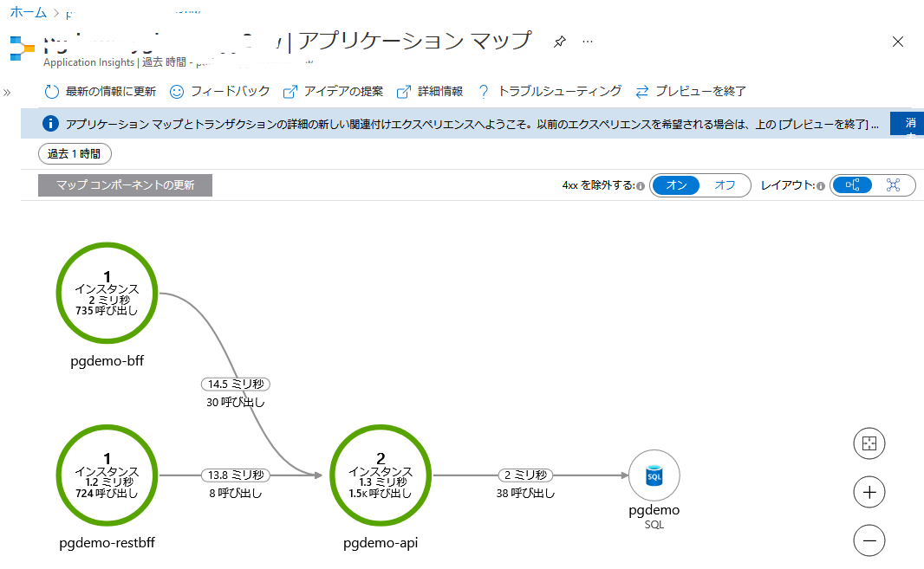Zoom in the map with plus button

pos(869,492)
